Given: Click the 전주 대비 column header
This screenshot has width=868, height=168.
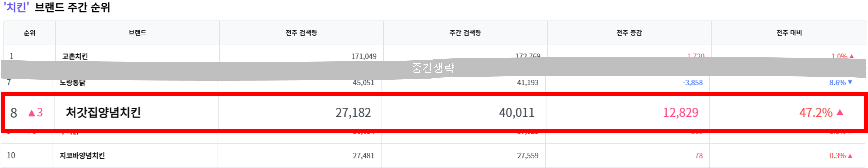Looking at the screenshot, I should (x=789, y=33).
